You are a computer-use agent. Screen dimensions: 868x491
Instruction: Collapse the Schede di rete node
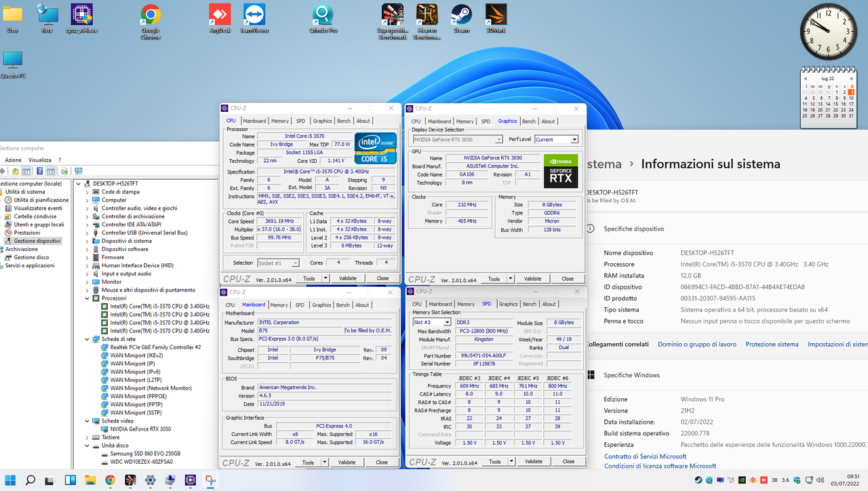(x=87, y=339)
